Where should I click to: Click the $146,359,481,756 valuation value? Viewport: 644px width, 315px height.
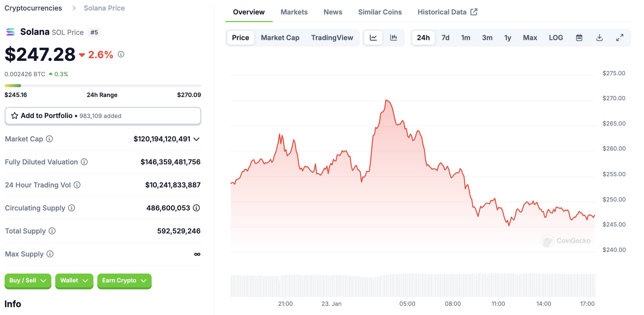pyautogui.click(x=170, y=162)
